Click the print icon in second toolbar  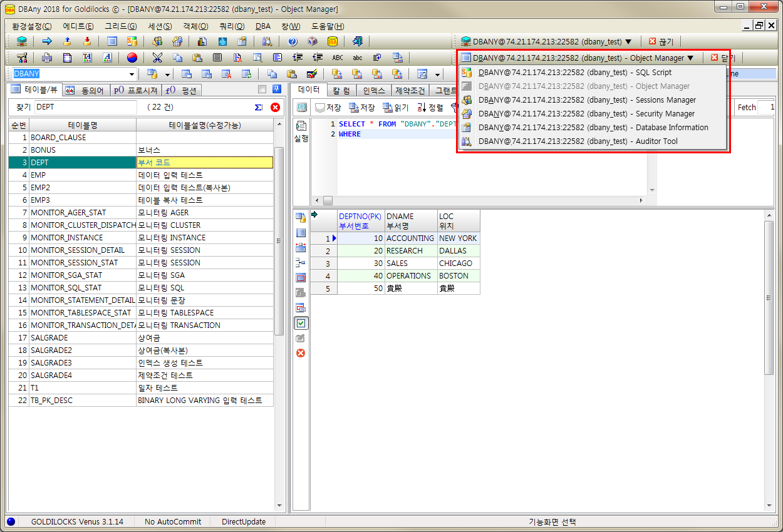47,58
